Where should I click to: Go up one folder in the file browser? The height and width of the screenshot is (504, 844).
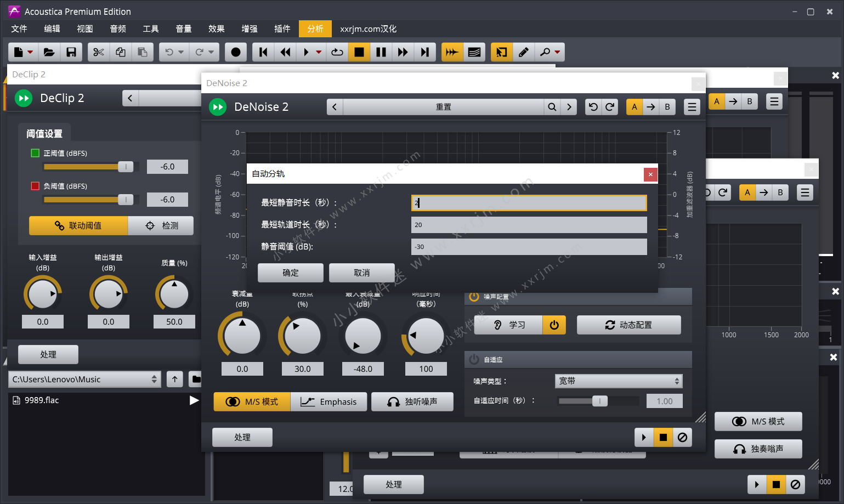(x=174, y=379)
